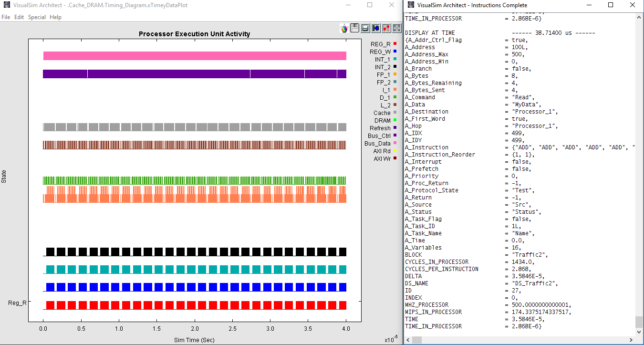The width and height of the screenshot is (644, 345).
Task: Click the save plot floppy disk icon
Action: point(354,28)
